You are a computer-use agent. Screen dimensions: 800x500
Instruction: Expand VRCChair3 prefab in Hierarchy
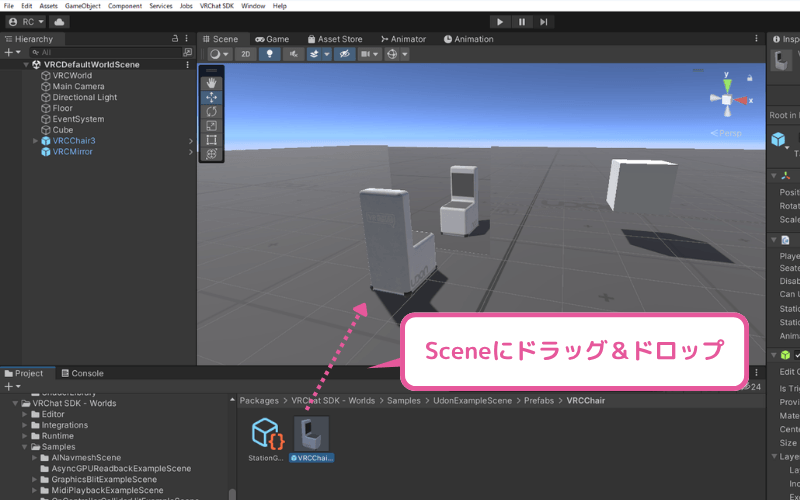[x=35, y=141]
